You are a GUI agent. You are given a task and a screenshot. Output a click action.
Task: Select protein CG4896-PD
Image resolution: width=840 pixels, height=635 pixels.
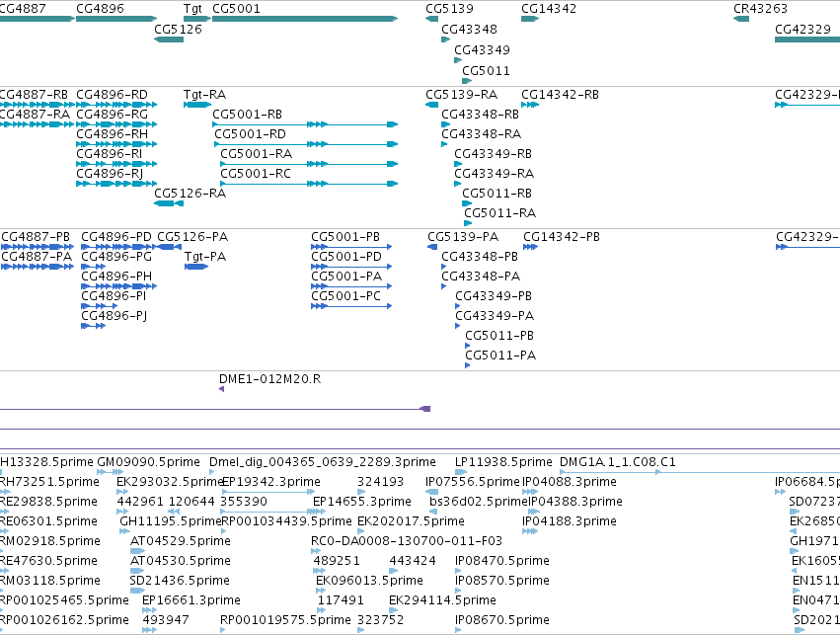pos(116,237)
